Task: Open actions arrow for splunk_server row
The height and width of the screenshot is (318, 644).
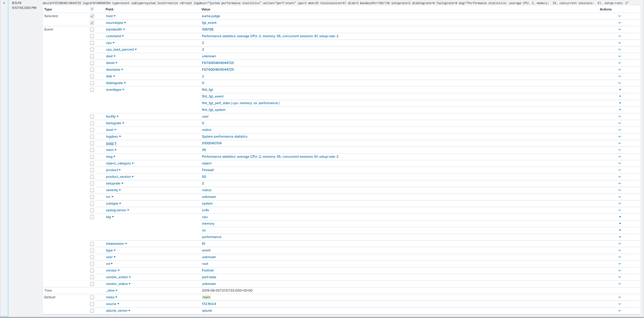Action: click(x=619, y=311)
